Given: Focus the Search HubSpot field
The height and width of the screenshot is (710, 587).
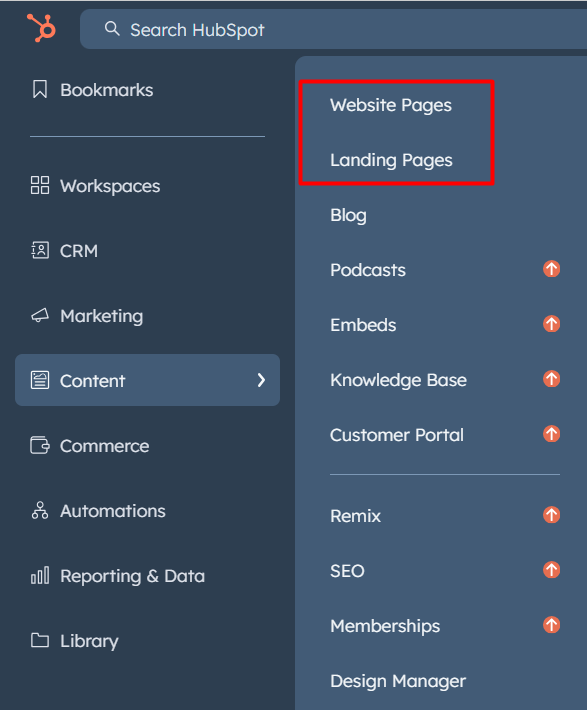Looking at the screenshot, I should click(333, 29).
